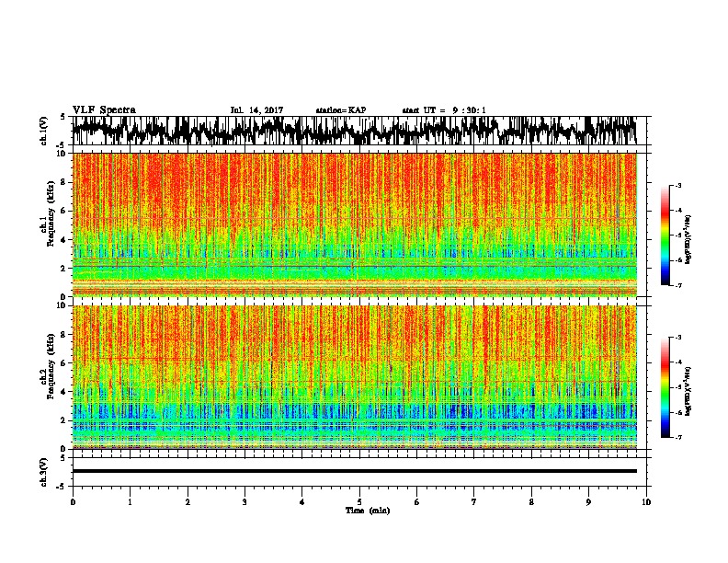Click time axis tick label "0"
This screenshot has width=728, height=563.
73,502
